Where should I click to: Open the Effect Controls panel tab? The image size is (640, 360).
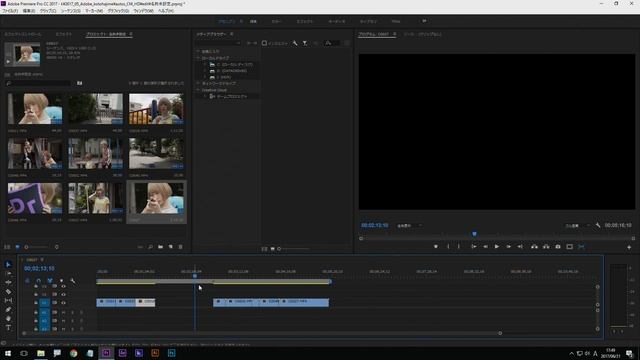point(23,34)
